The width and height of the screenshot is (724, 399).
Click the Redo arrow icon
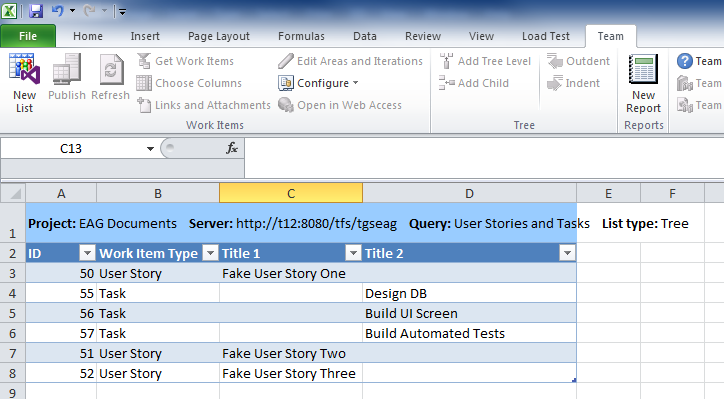(90, 10)
